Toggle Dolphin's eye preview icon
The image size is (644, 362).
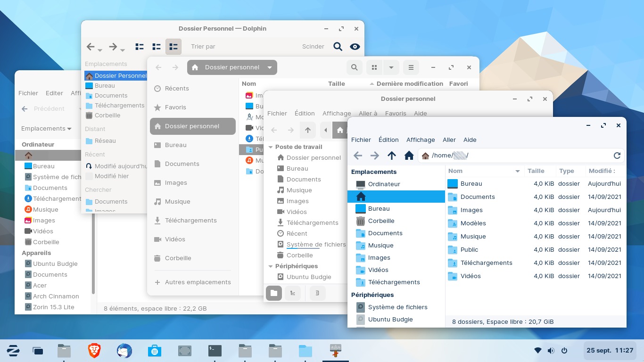pyautogui.click(x=355, y=47)
